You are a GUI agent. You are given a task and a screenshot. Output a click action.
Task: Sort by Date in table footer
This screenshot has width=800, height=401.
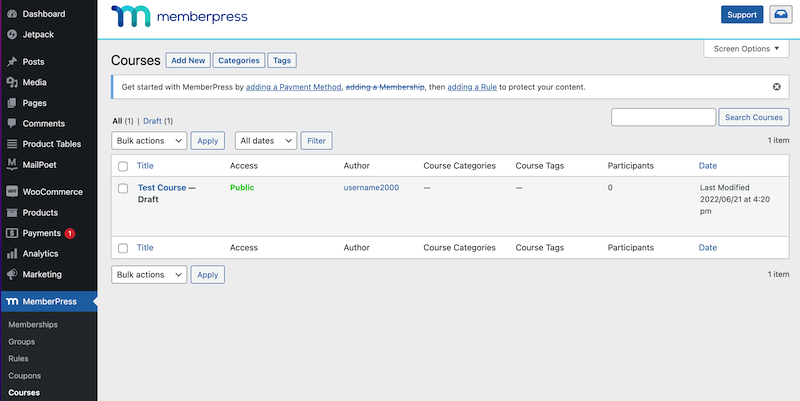coord(708,247)
